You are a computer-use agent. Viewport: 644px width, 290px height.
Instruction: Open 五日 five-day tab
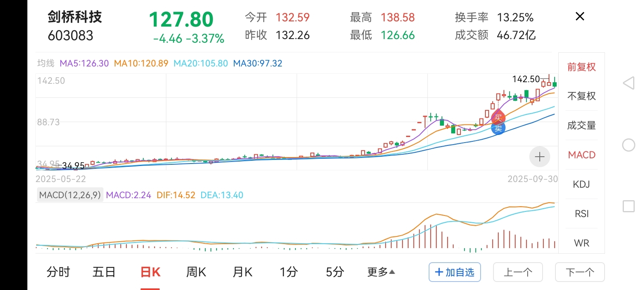pyautogui.click(x=104, y=272)
